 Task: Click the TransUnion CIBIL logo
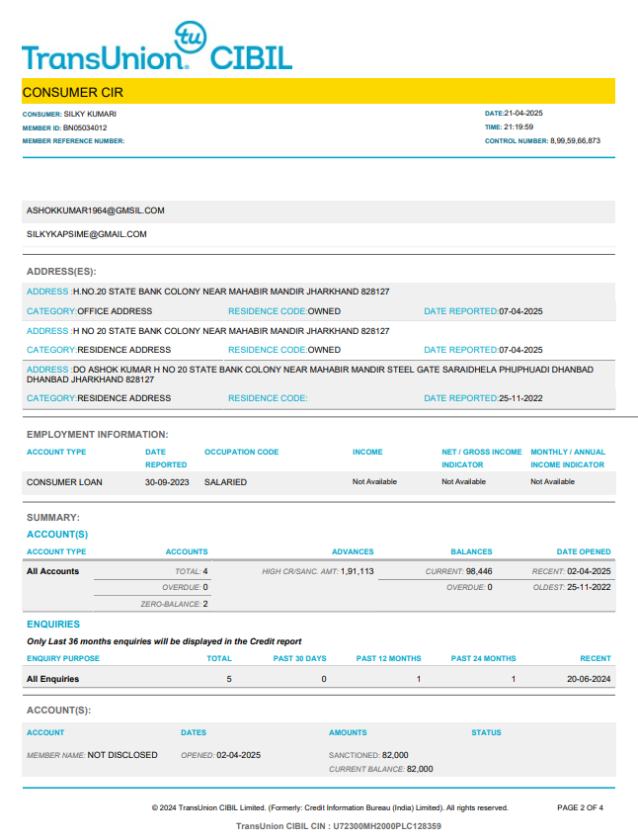156,55
